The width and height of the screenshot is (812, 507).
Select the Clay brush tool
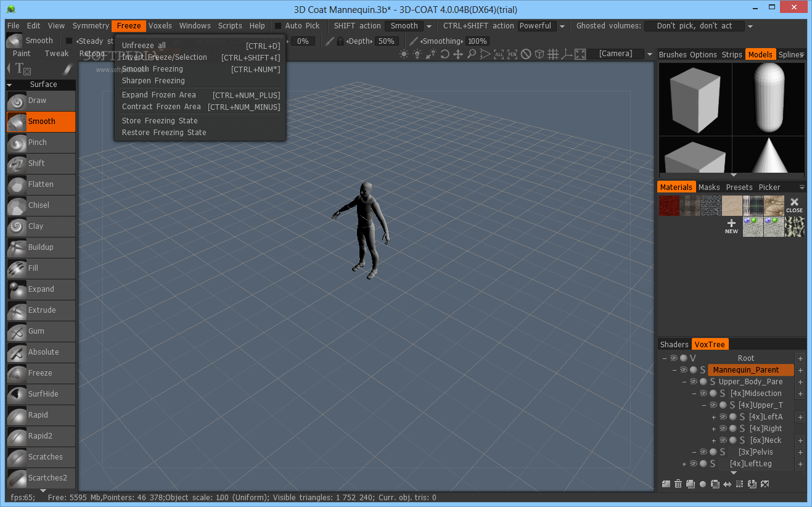pyautogui.click(x=41, y=226)
